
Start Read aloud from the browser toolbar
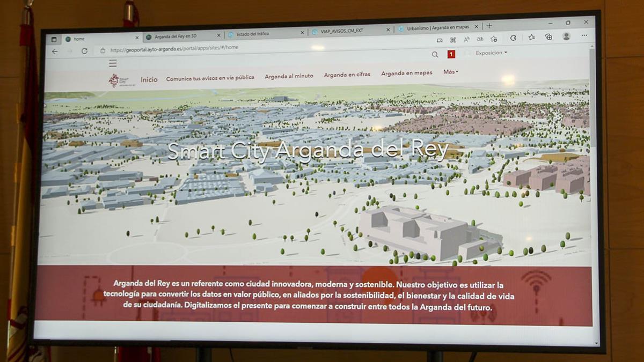[x=467, y=39]
